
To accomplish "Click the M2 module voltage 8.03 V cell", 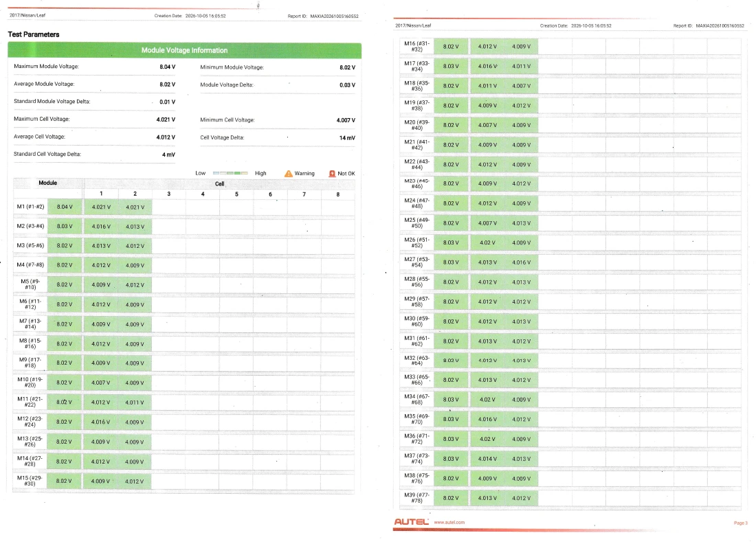I will pos(65,227).
